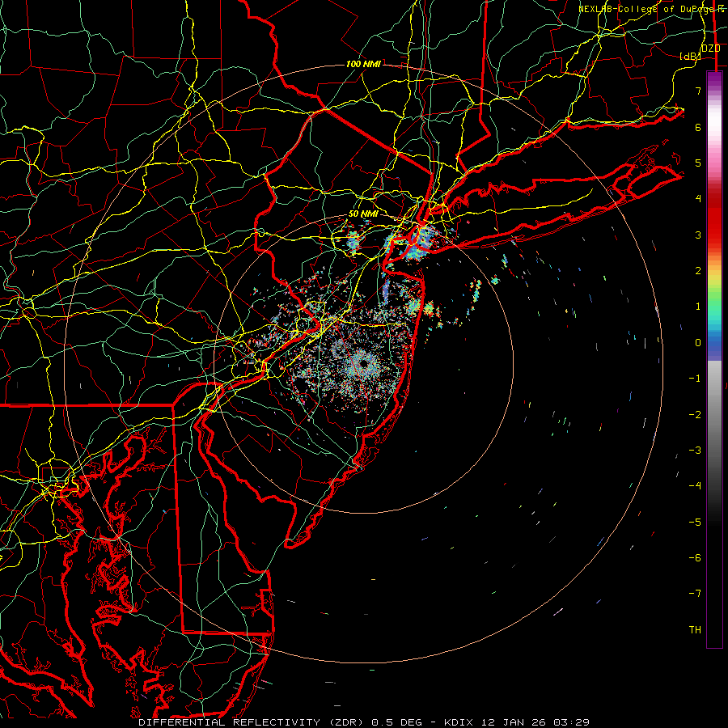Click the DZD product label
The width and height of the screenshot is (728, 728).
pyautogui.click(x=711, y=49)
